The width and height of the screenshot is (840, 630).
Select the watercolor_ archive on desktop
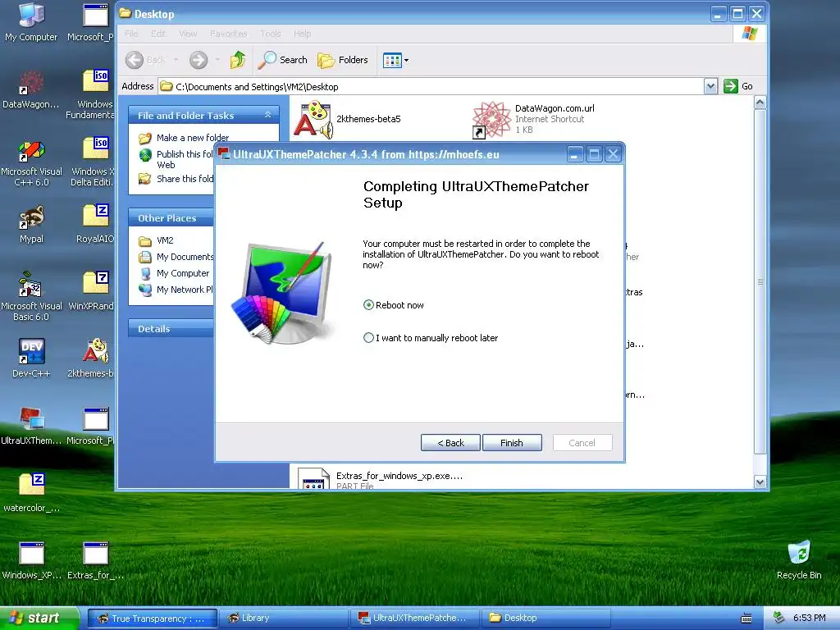pos(31,493)
